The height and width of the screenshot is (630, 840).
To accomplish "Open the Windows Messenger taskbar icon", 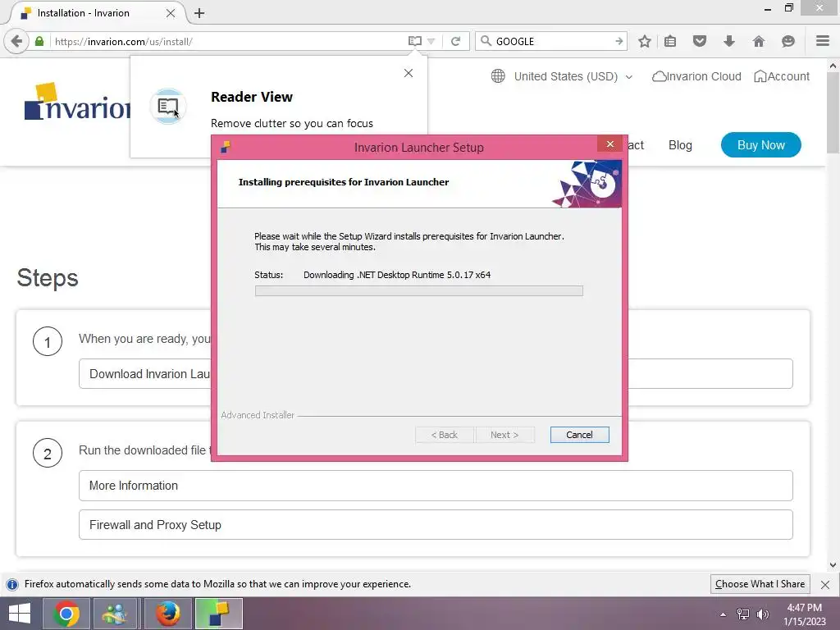I will [x=115, y=614].
